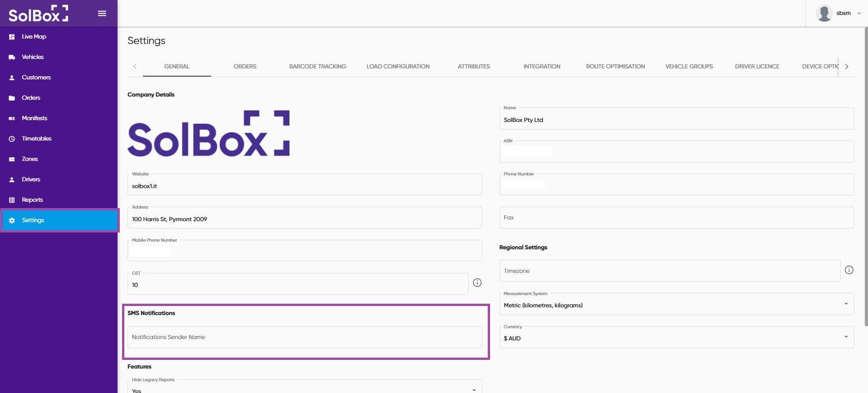Click the Zones sidebar icon
The image size is (868, 393).
[12, 159]
